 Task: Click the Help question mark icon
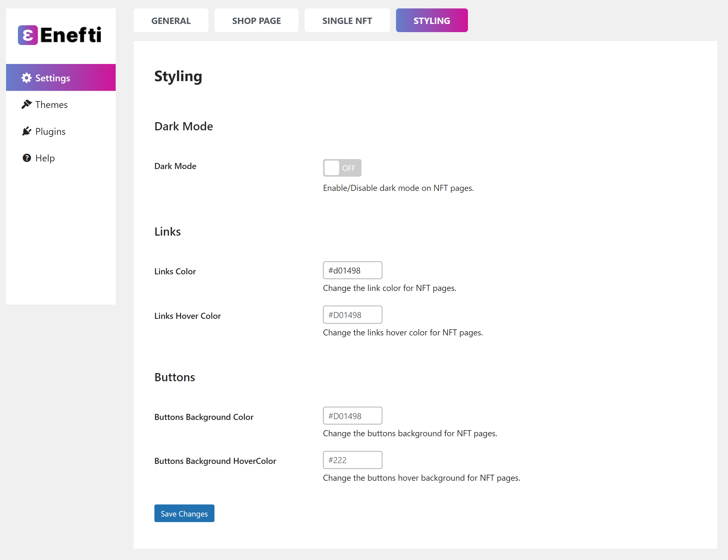point(27,158)
